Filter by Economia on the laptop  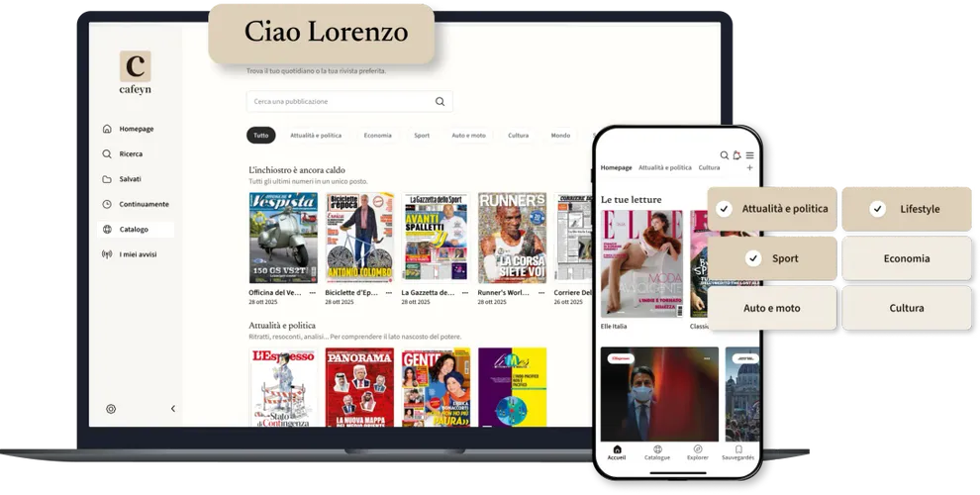pos(377,135)
